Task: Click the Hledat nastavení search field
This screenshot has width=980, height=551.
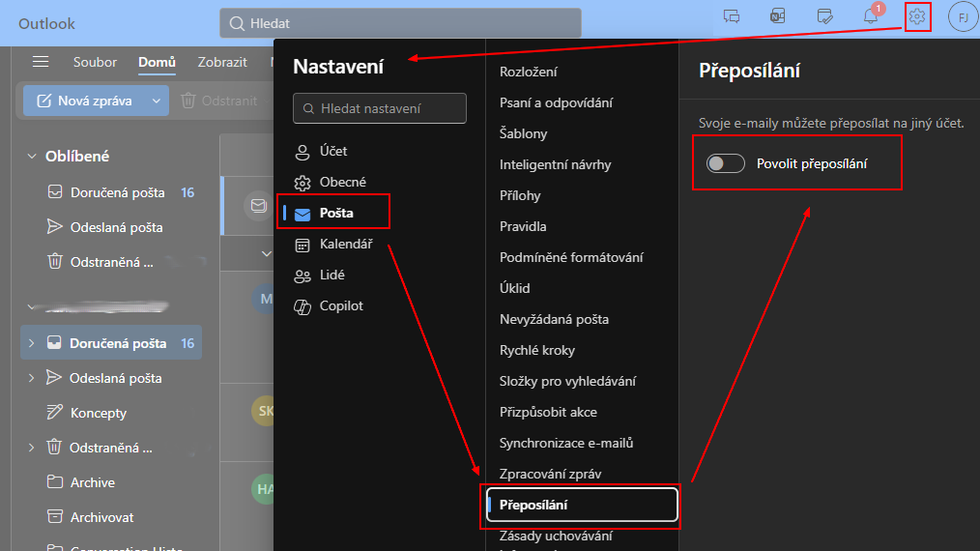Action: (x=380, y=108)
